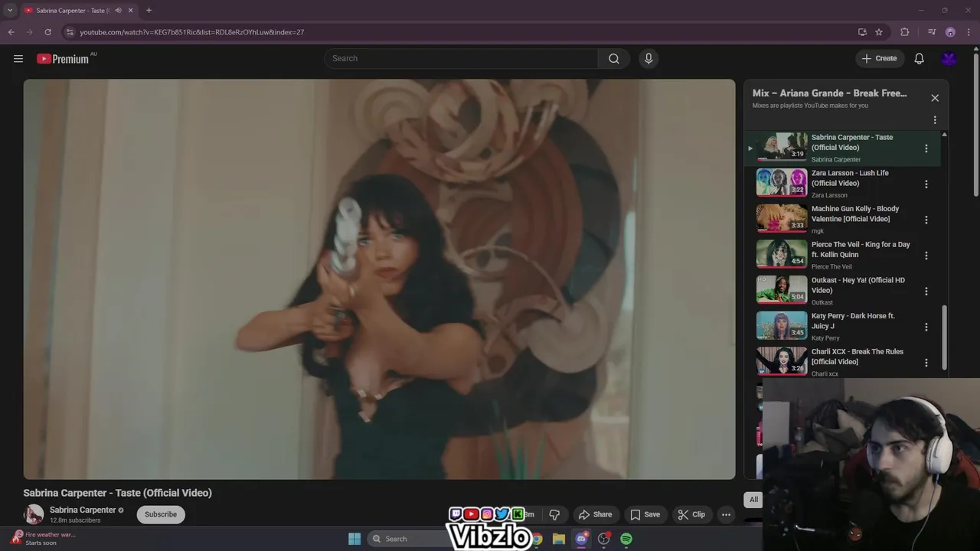Select Charli XCX - Break The Rules title
Screen dimensions: 980x551
click(x=857, y=357)
